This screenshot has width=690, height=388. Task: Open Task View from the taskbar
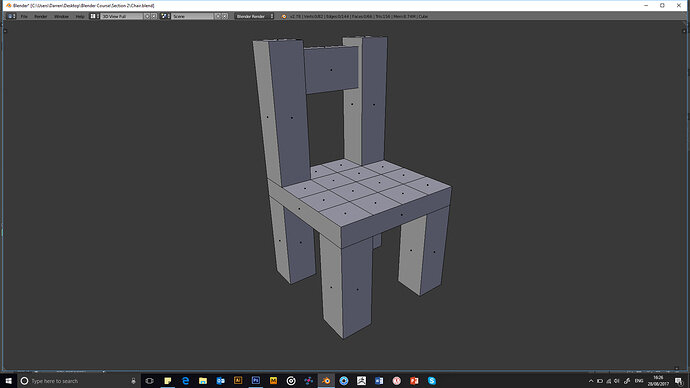150,381
